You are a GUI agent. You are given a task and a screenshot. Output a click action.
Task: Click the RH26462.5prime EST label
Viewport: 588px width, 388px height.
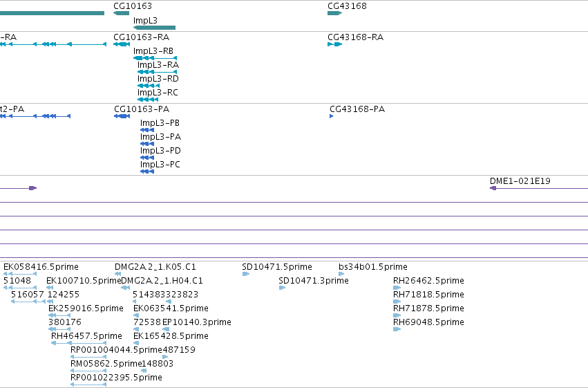pos(428,281)
